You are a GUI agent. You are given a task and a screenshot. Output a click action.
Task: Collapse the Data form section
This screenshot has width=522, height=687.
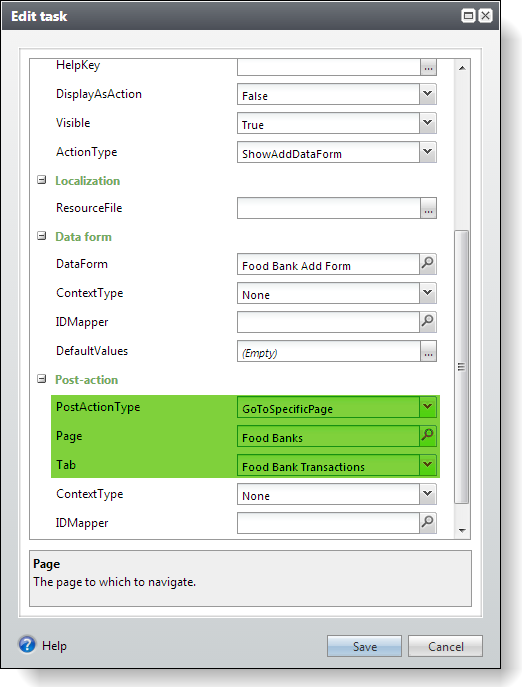click(x=42, y=236)
